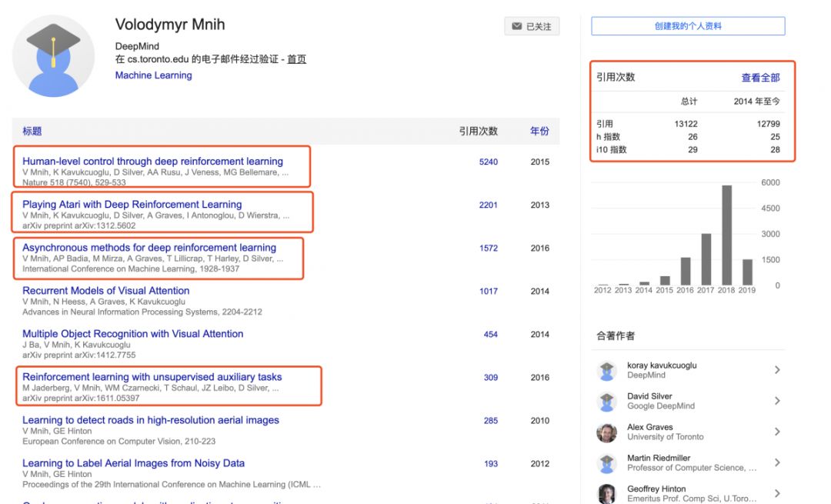
Task: Open David Silver's avatar thumbnail
Action: (x=607, y=401)
